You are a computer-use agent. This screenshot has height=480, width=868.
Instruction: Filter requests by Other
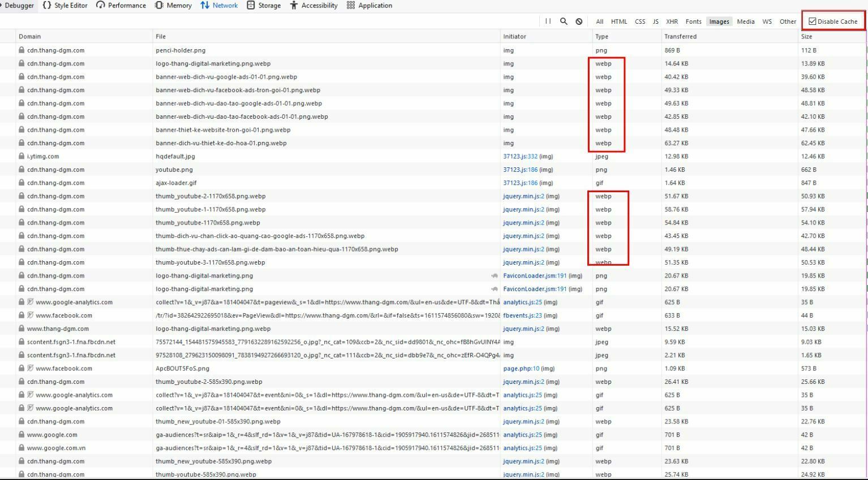[x=788, y=21]
